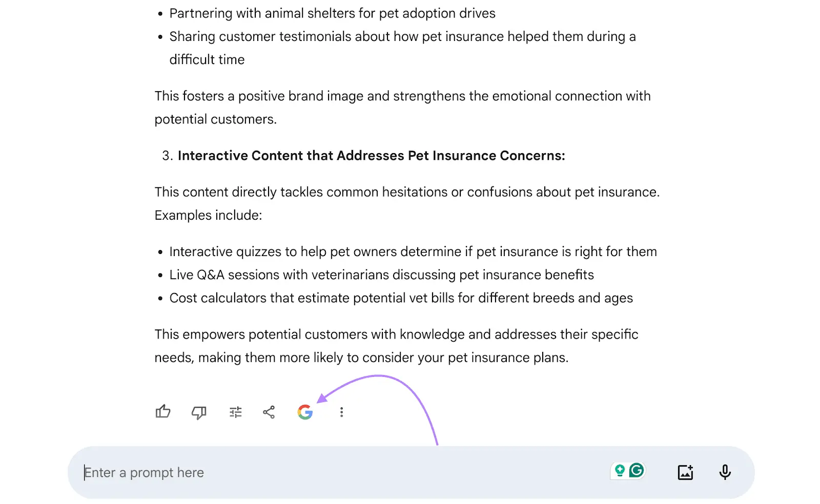Viewport: 820px width, 504px height.
Task: Select the "Partnering with animal shelters" bullet
Action: click(333, 13)
